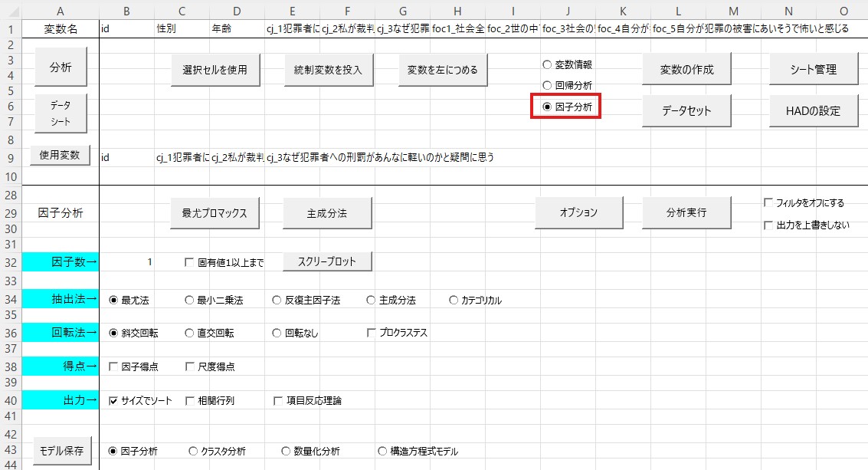Viewport: 868px width, 470px height.
Task: Open the オプション dialog
Action: coord(578,212)
